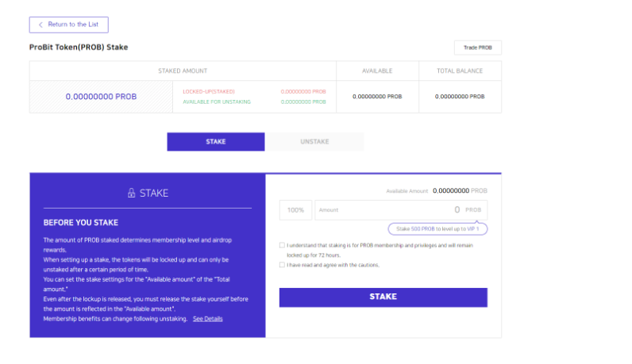Viewport: 632px width, 364px height.
Task: Open the See Details link
Action: tap(207, 319)
